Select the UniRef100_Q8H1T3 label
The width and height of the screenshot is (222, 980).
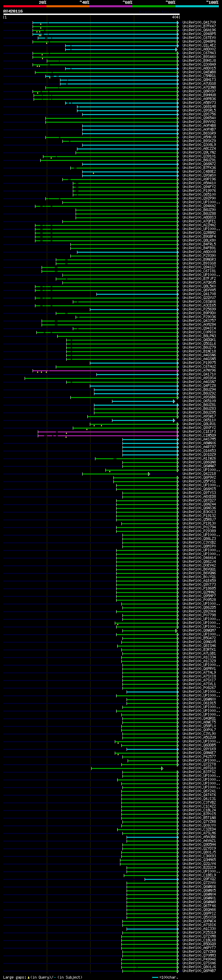199,80
